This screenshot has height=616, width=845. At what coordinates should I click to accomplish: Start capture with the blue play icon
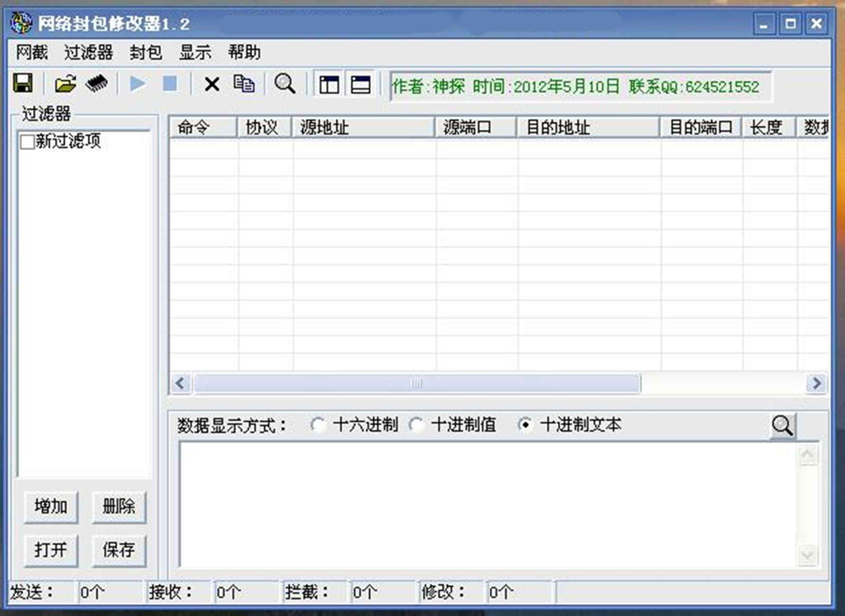point(137,83)
